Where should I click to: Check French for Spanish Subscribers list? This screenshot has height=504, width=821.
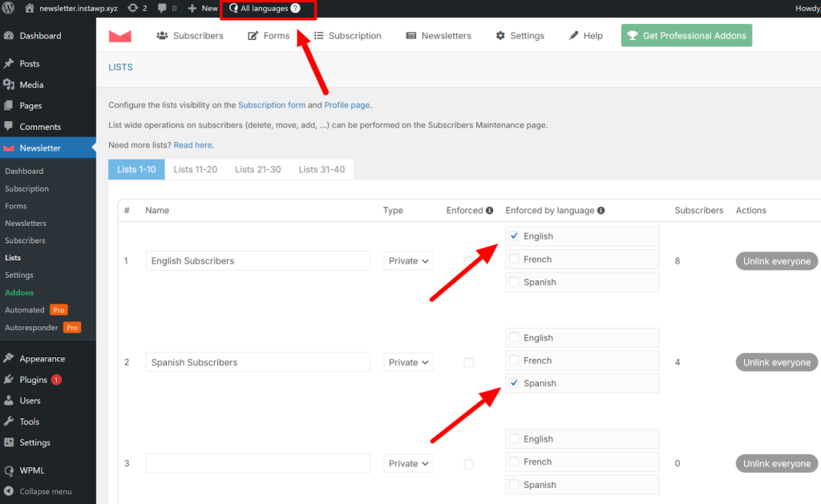pyautogui.click(x=514, y=360)
